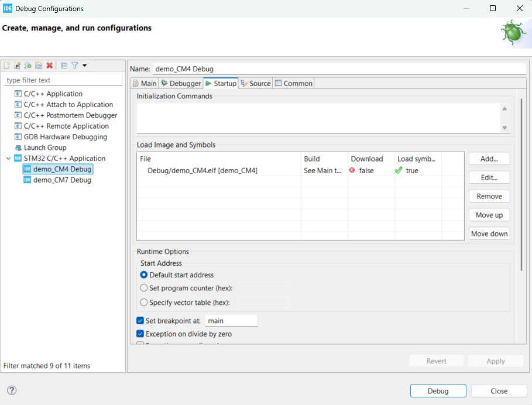Screen dimensions: 532x405
Task: Click the Remove button
Action: 489,197
